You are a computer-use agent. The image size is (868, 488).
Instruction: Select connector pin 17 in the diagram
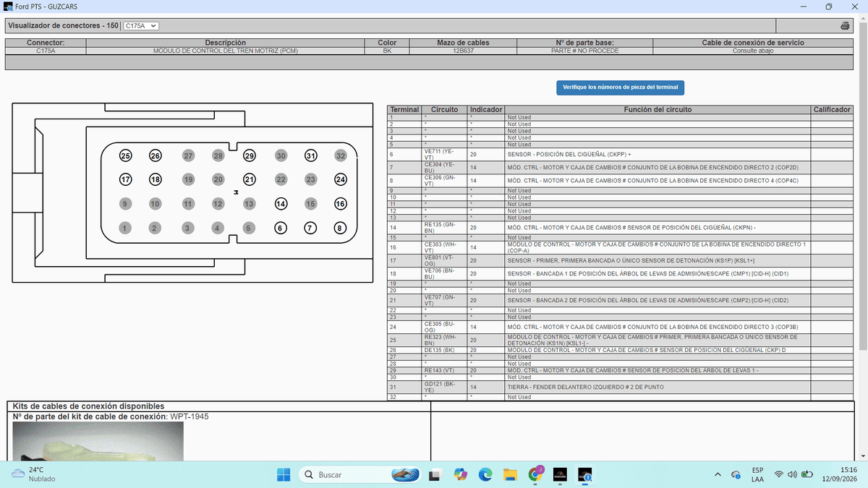point(125,179)
